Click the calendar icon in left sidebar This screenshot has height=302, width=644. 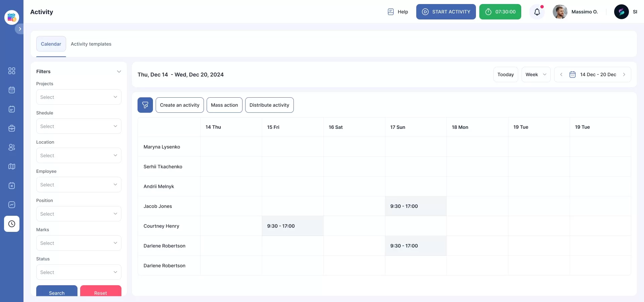(12, 90)
